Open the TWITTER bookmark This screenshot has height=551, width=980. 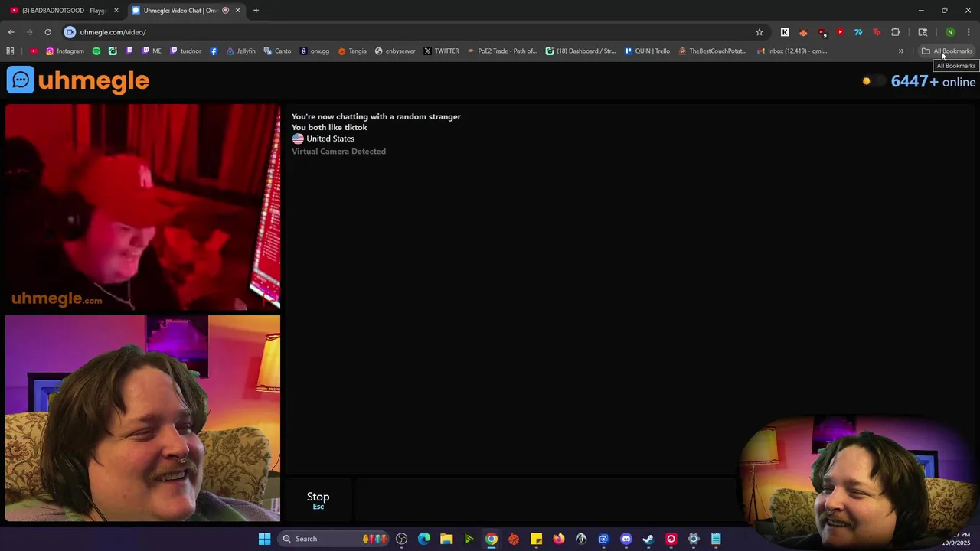(441, 51)
